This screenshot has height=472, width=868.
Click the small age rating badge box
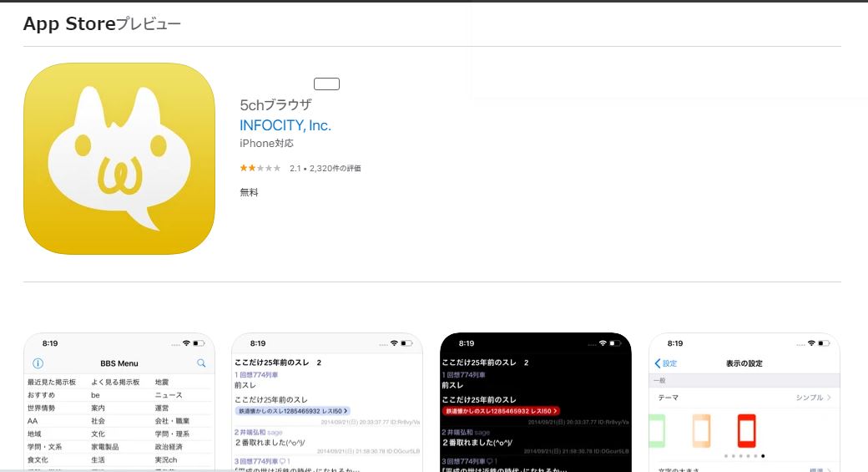click(326, 84)
